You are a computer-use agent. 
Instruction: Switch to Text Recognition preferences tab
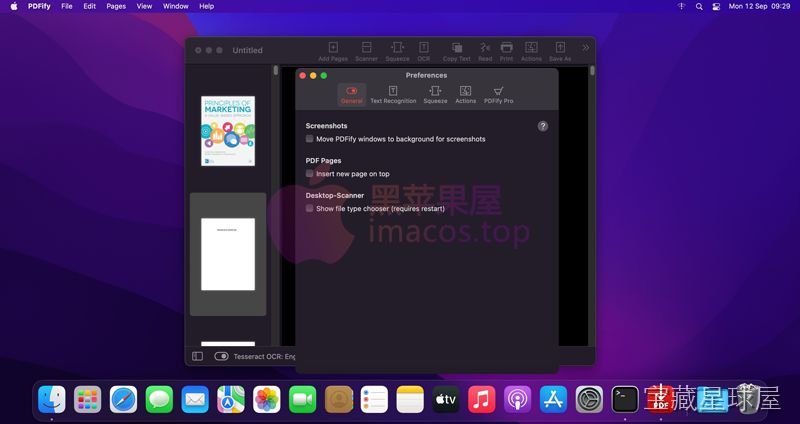(393, 95)
